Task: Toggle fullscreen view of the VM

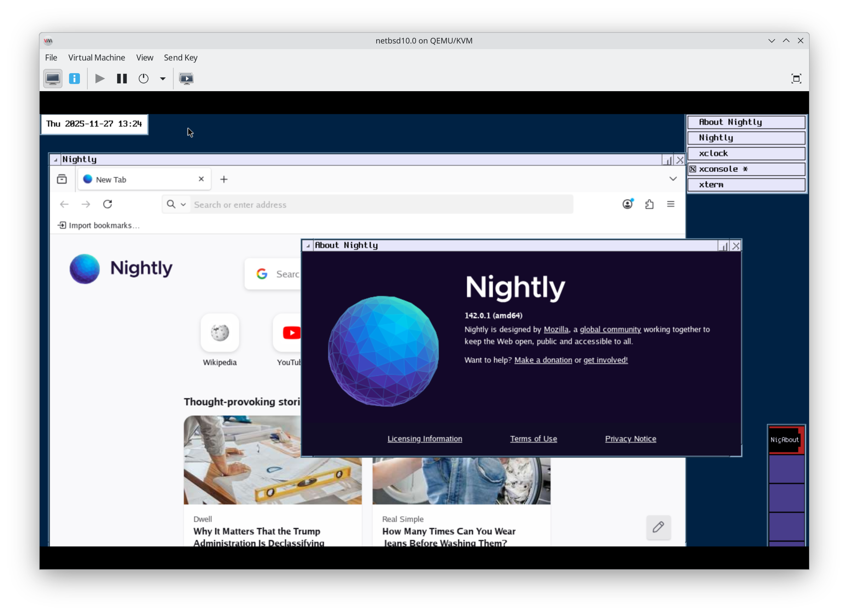Action: tap(796, 78)
